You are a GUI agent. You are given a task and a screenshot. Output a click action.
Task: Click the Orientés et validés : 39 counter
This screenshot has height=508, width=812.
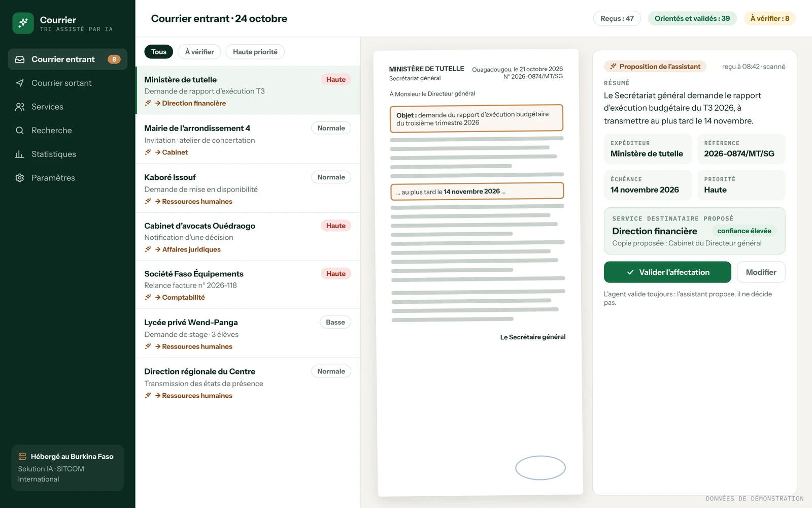[692, 18]
